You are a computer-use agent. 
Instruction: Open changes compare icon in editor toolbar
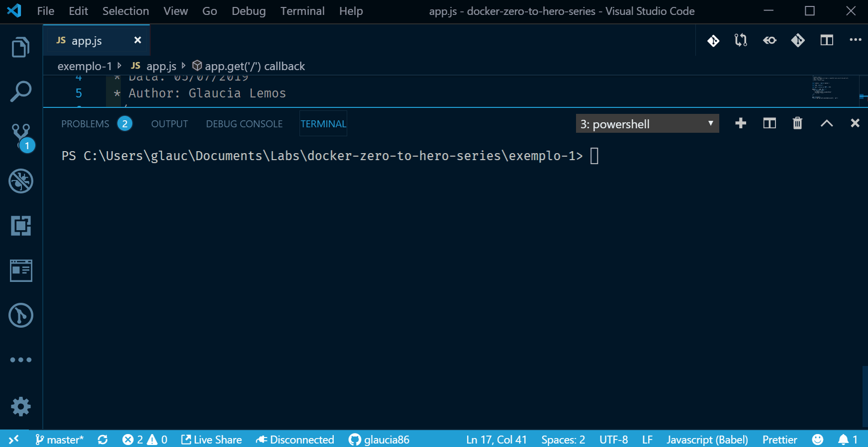pyautogui.click(x=741, y=40)
